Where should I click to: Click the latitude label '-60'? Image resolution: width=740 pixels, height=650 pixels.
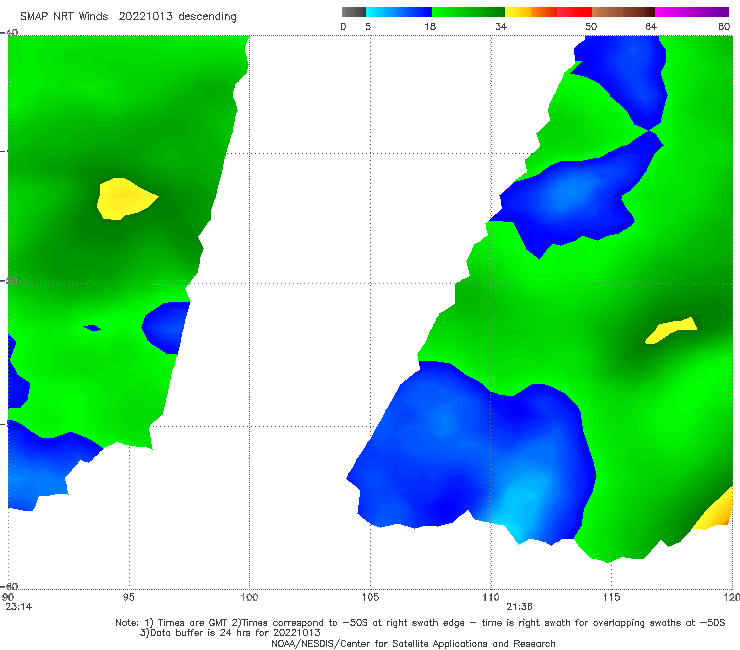tap(10, 586)
